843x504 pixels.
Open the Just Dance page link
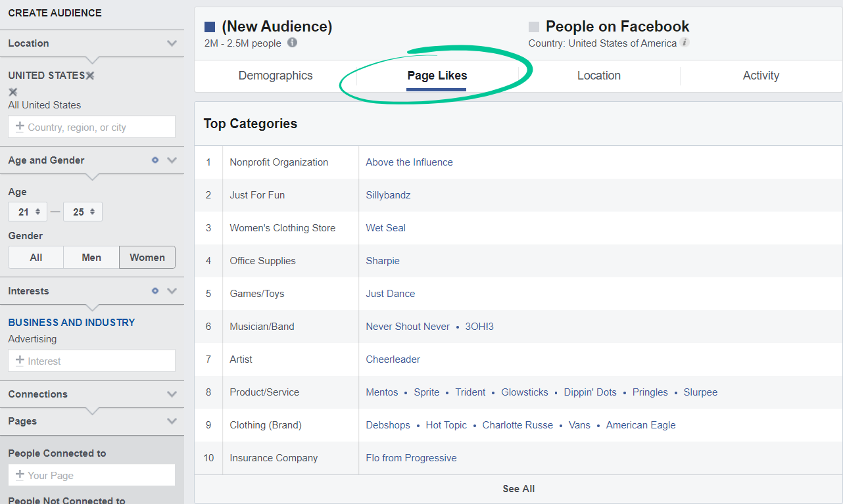391,294
